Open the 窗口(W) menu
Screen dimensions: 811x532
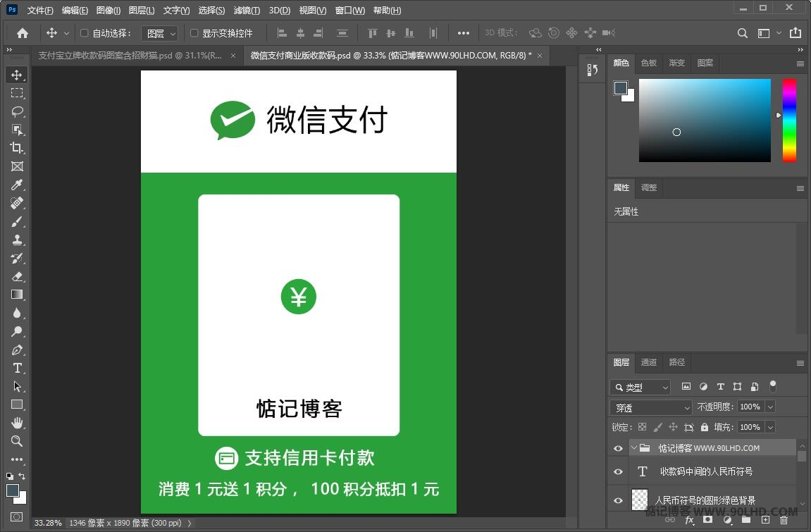[x=350, y=11]
